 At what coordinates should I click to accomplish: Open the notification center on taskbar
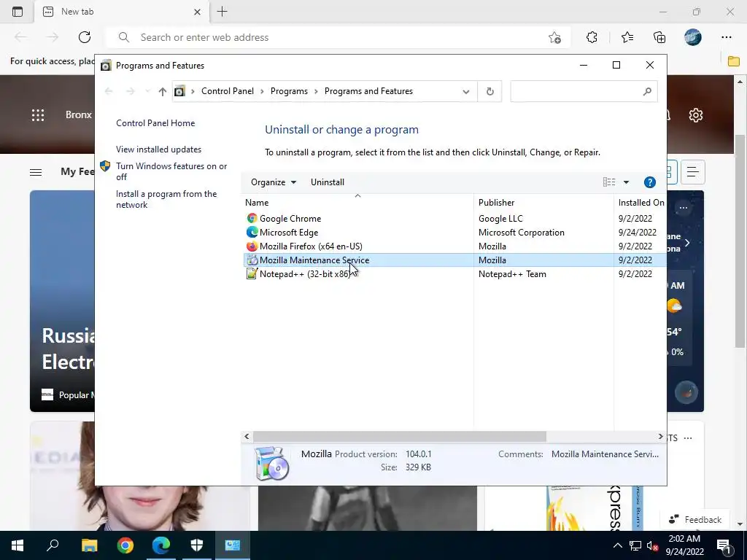723,545
